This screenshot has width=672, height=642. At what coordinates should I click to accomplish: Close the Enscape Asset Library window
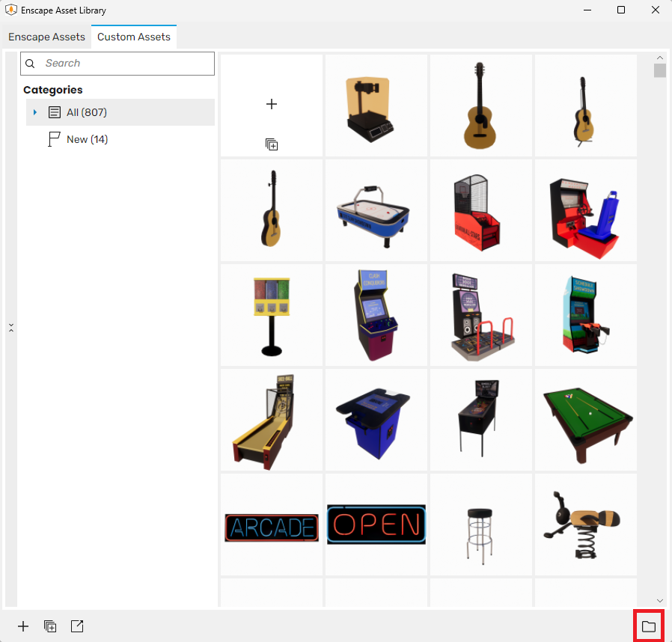(656, 10)
